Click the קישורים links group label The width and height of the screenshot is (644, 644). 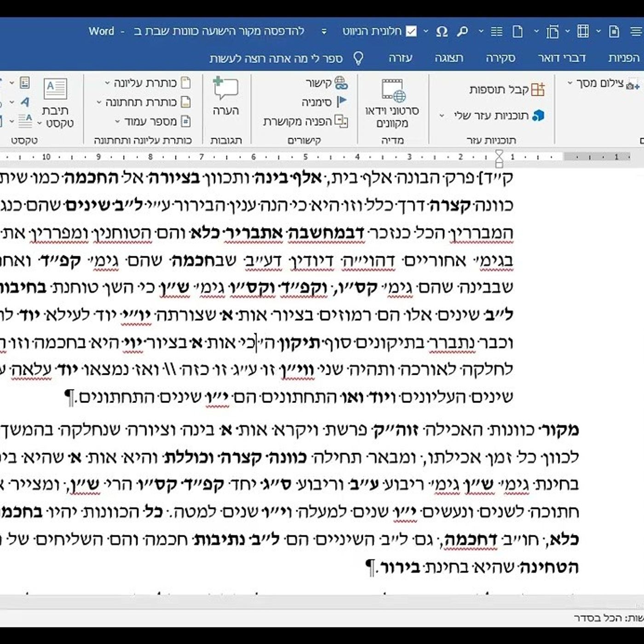click(304, 140)
